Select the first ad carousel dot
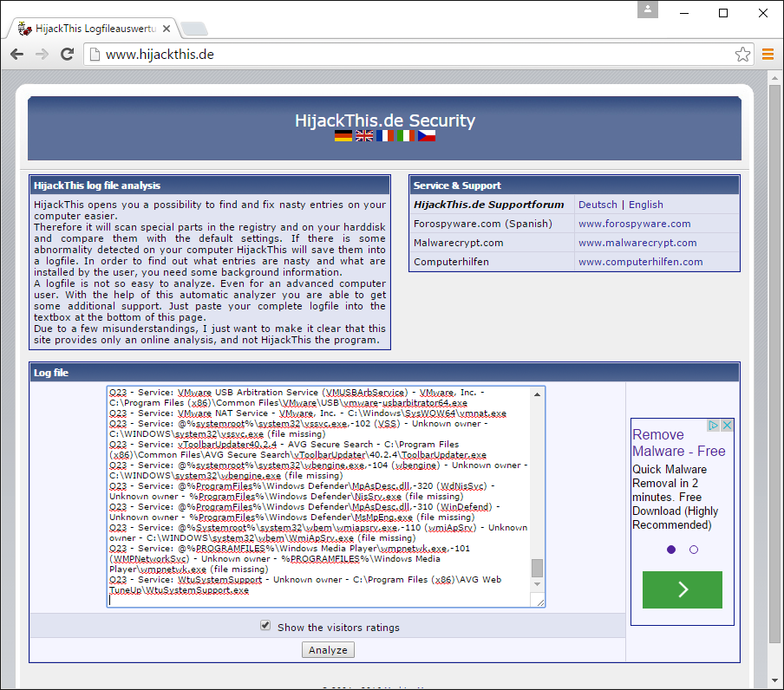This screenshot has height=690, width=784. 671,550
